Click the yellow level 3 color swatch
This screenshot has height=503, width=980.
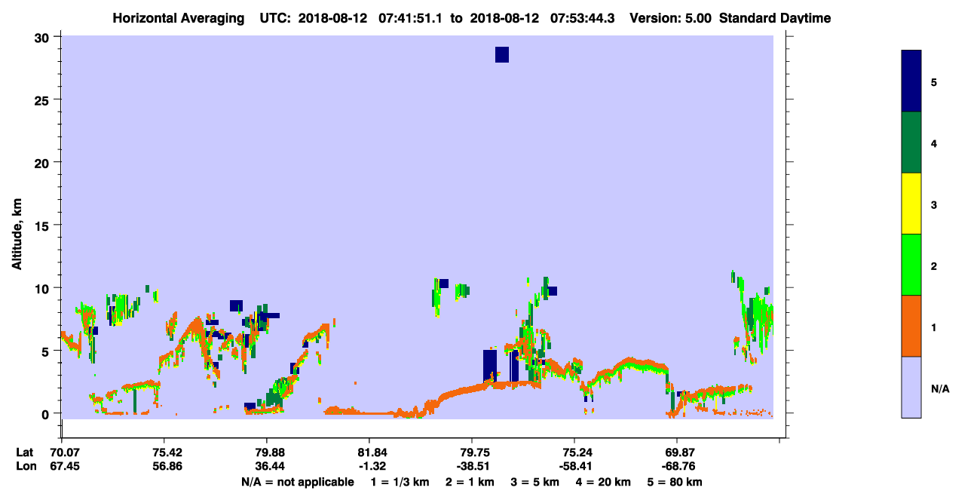(x=911, y=204)
